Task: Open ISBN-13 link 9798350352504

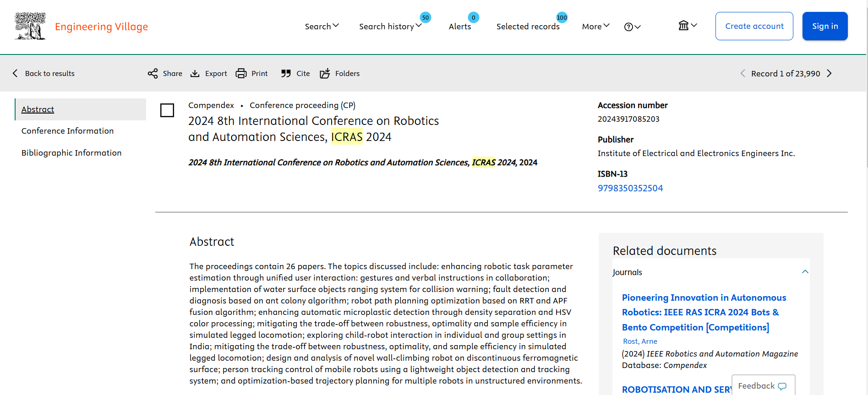Action: [630, 188]
